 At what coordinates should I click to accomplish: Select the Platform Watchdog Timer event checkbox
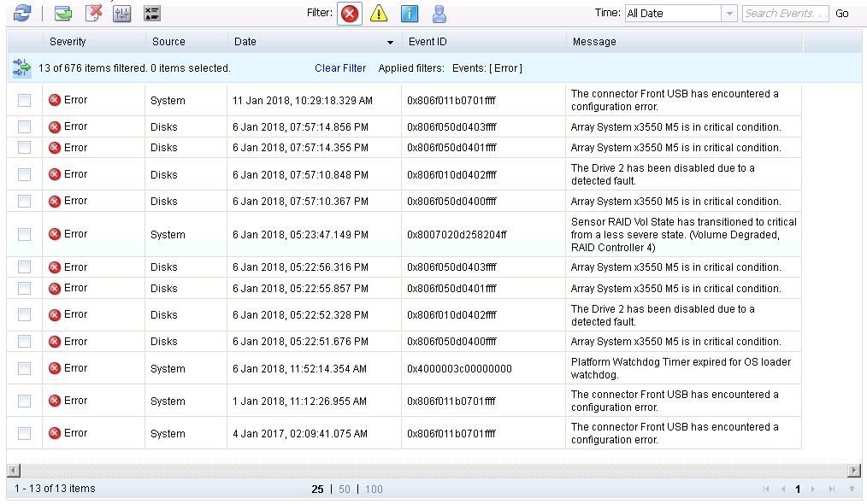(24, 368)
